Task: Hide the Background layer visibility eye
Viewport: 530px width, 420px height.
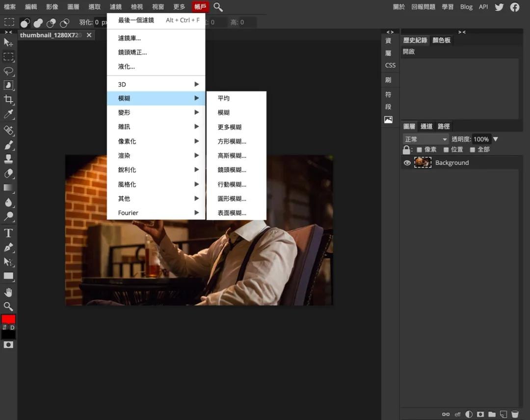Action: (407, 162)
